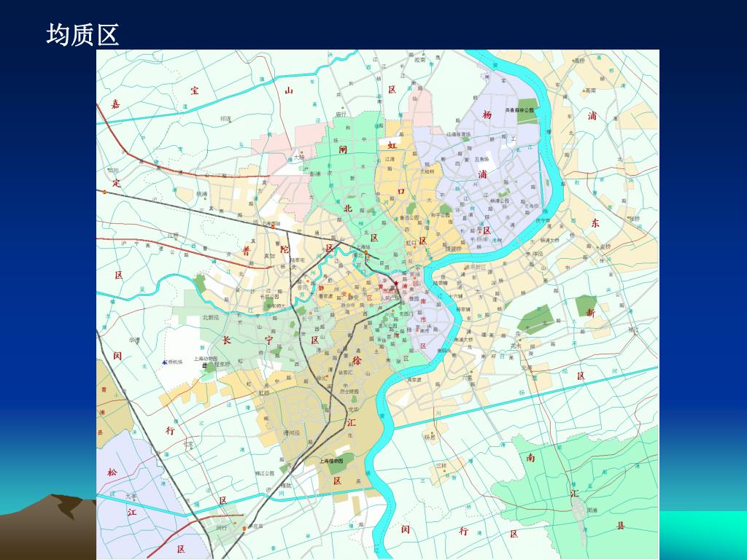This screenshot has height=560, width=747.
Task: Click the 烈士陵园 label
Action: (349, 392)
